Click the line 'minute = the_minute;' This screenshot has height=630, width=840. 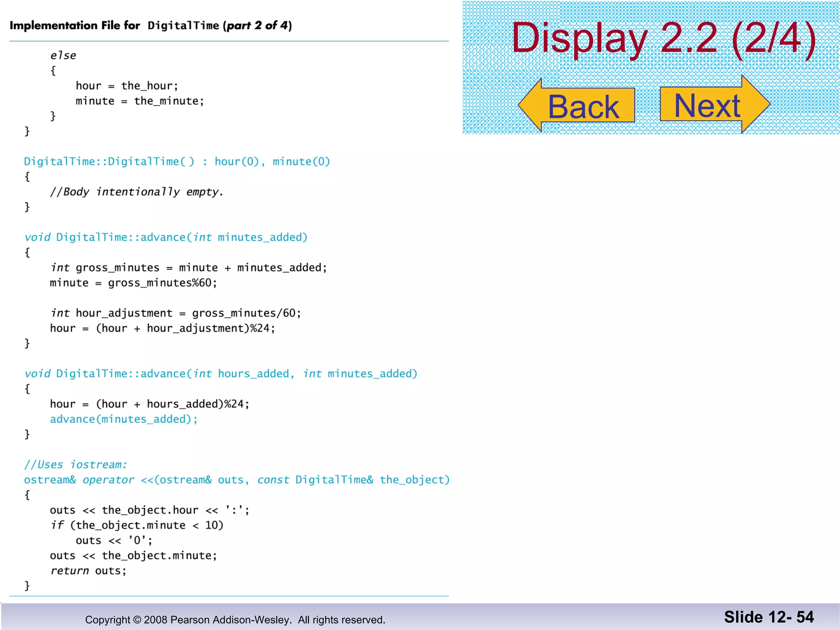coord(139,101)
